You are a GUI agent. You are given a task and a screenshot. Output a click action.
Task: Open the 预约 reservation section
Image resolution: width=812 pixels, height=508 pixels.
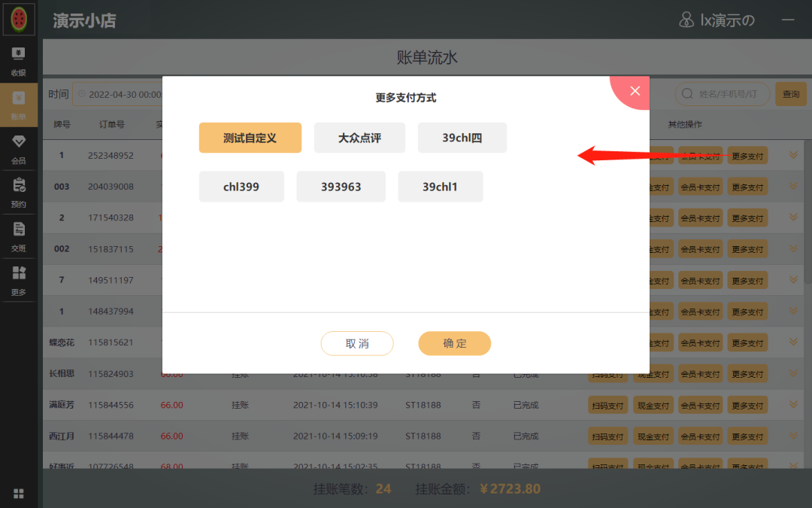(19, 193)
